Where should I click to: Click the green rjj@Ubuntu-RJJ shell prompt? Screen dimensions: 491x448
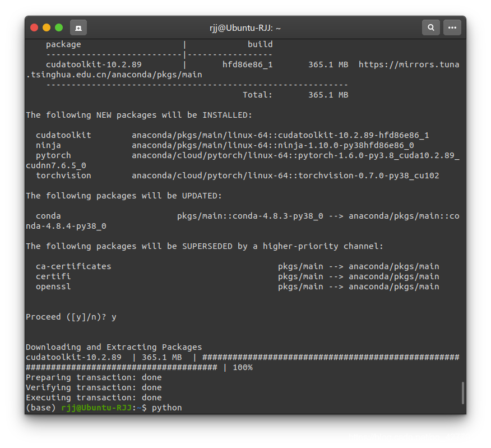96,408
